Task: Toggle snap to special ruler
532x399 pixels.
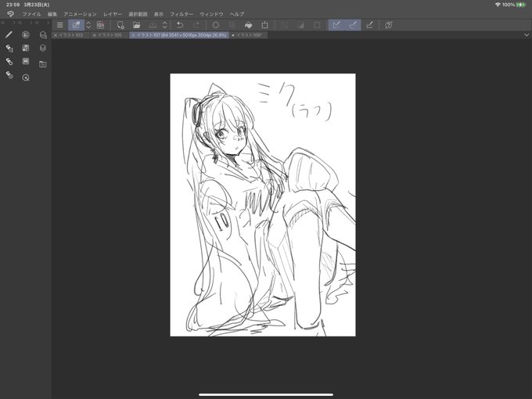Action: [353, 25]
